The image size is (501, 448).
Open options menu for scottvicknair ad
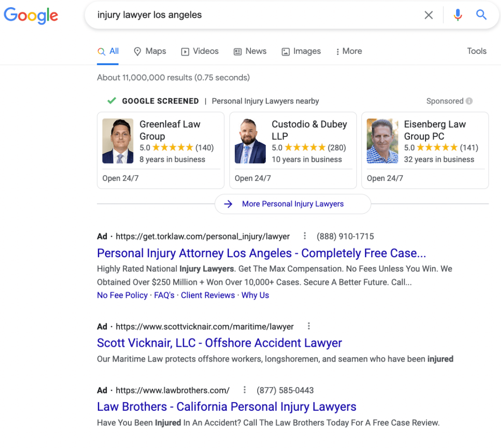(308, 326)
